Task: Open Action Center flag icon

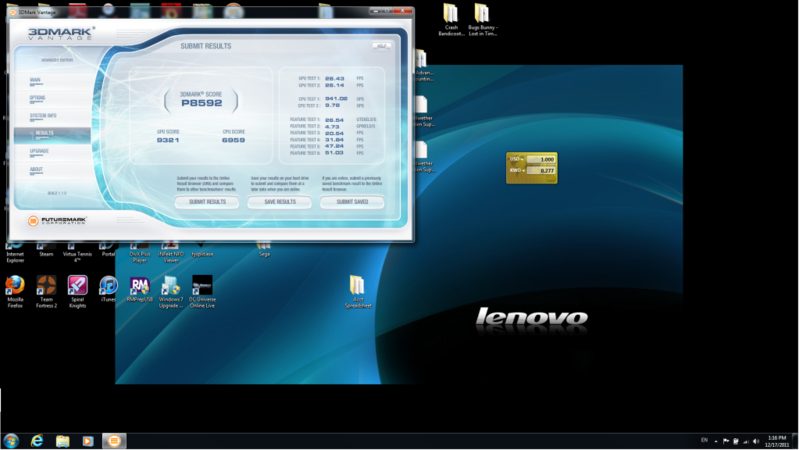Action: click(x=726, y=441)
